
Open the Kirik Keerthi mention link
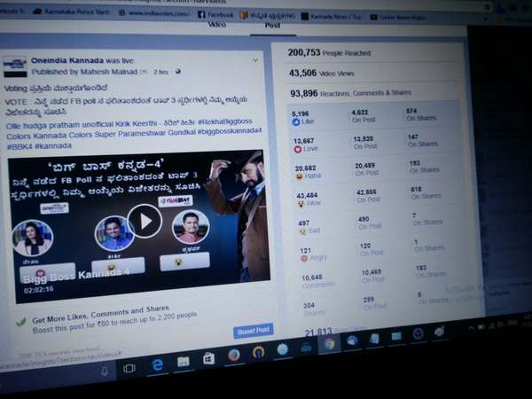[x=136, y=123]
